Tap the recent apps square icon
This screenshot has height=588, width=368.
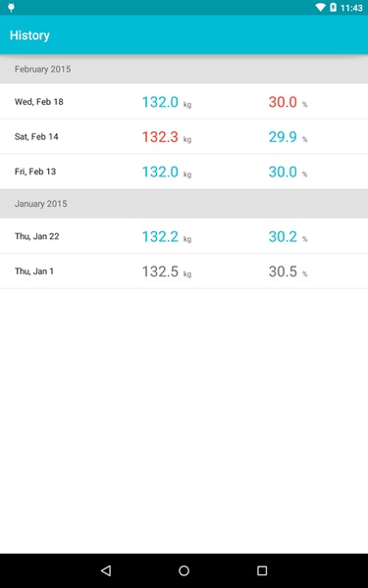click(x=262, y=570)
